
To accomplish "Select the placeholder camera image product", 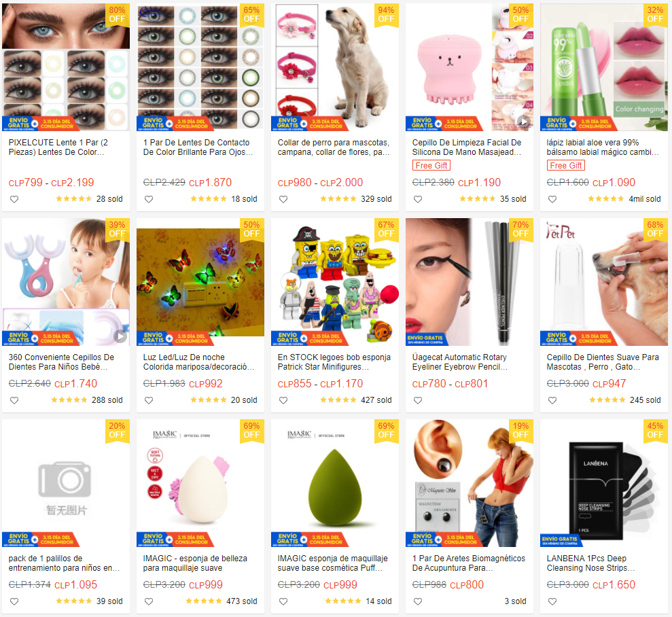I will click(66, 483).
